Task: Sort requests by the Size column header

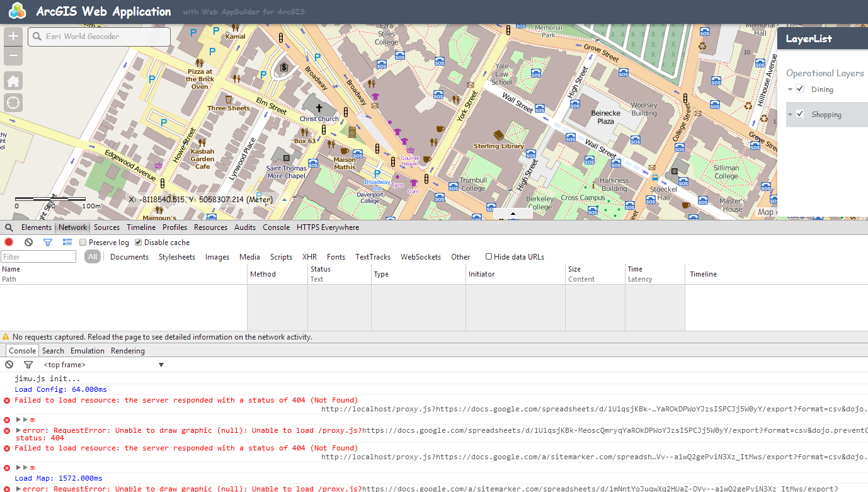Action: coord(595,274)
